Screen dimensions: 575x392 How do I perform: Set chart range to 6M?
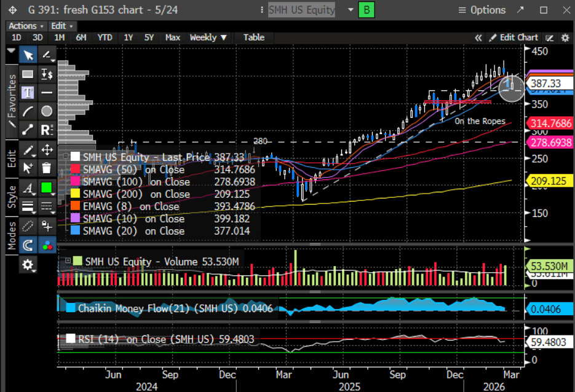[81, 37]
